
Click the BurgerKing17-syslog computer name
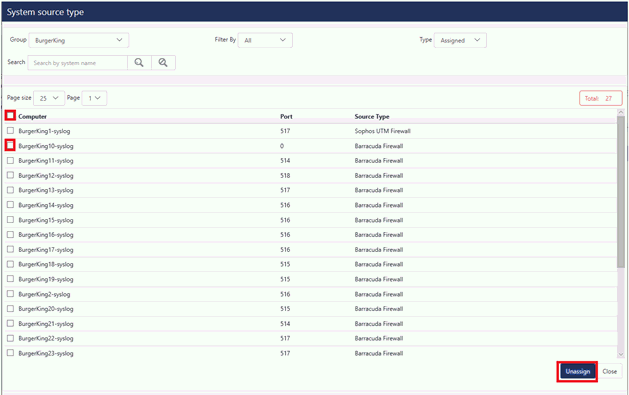46,250
